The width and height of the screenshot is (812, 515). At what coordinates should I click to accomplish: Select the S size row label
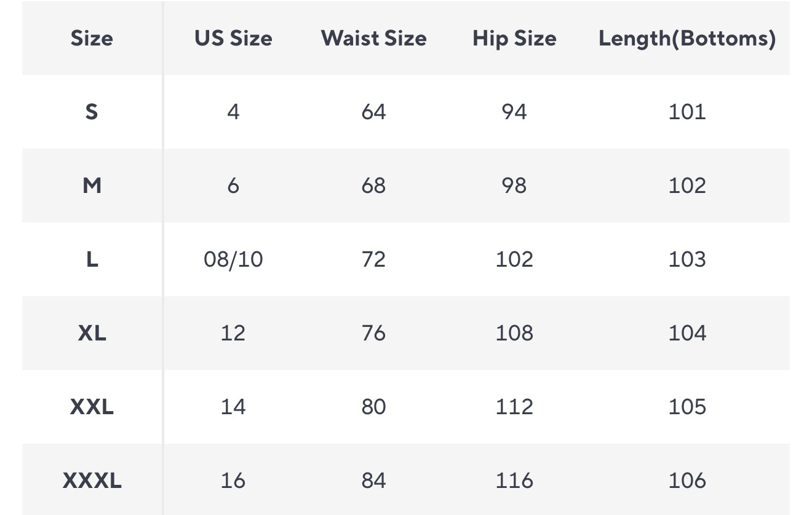coord(92,112)
